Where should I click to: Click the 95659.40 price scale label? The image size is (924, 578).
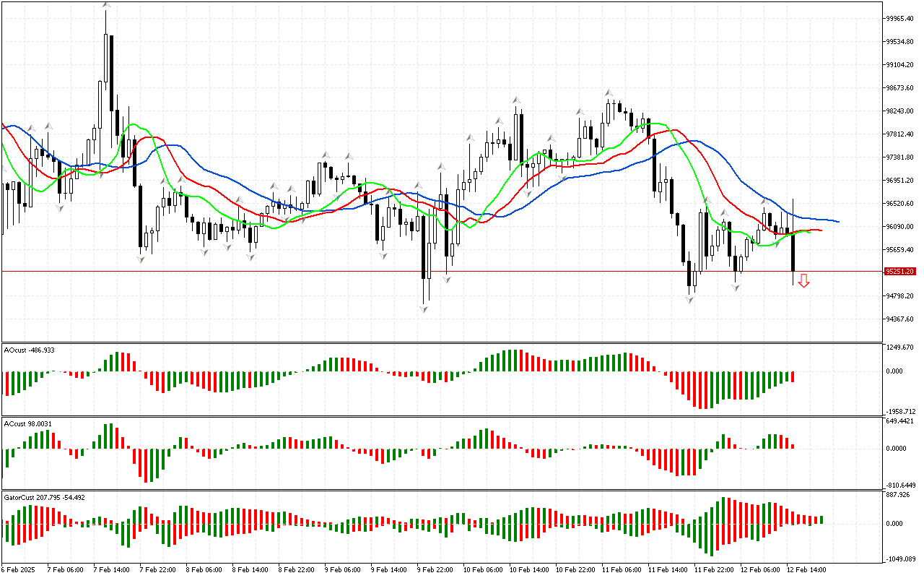tap(899, 250)
